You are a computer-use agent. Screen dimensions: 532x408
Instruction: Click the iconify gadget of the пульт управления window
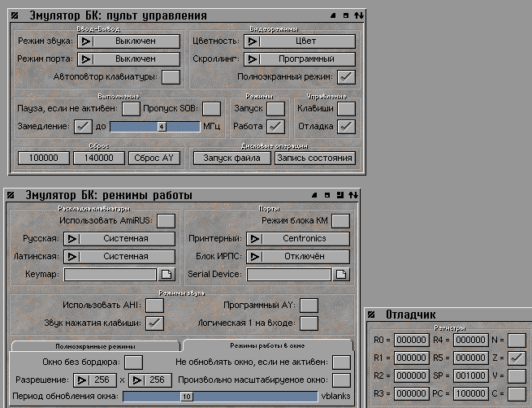333,15
